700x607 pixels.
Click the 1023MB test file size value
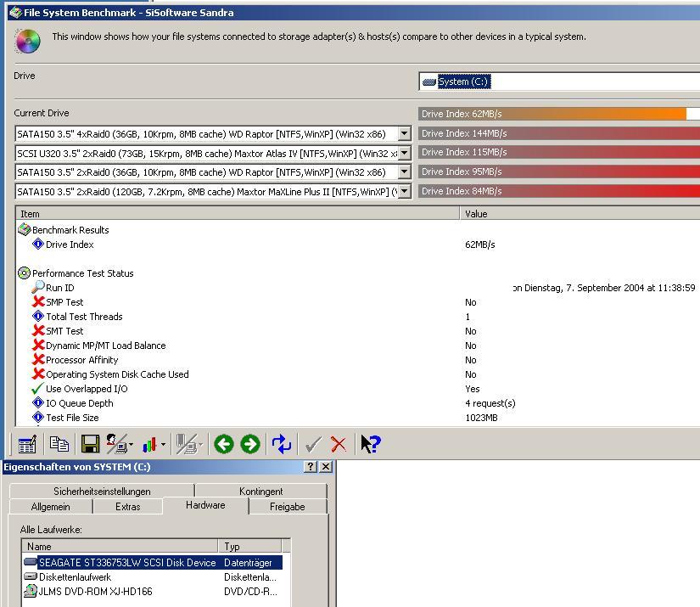coord(481,418)
